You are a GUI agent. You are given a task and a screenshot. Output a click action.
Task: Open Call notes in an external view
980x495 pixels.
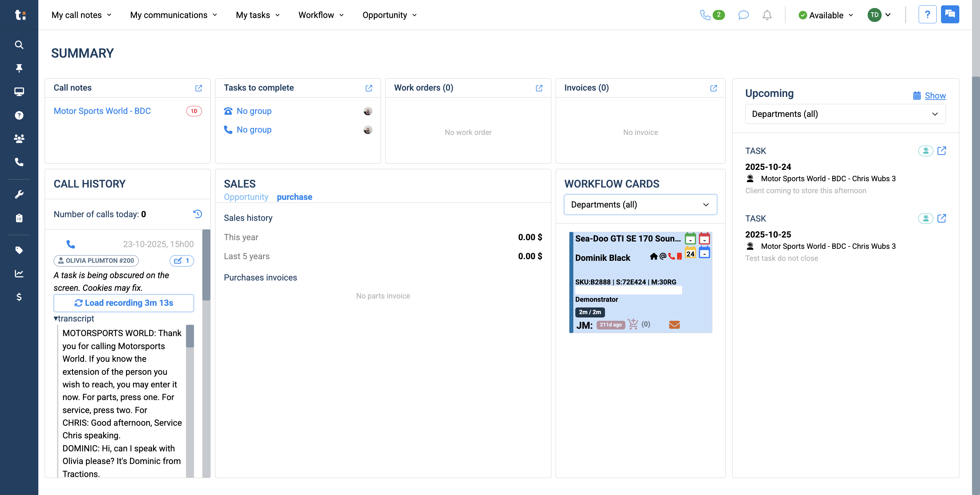(199, 88)
